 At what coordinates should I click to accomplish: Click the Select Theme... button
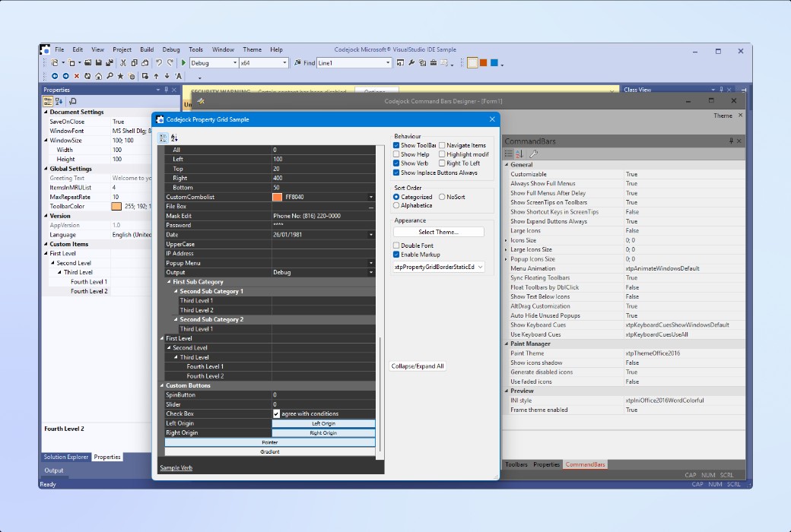[x=438, y=232]
